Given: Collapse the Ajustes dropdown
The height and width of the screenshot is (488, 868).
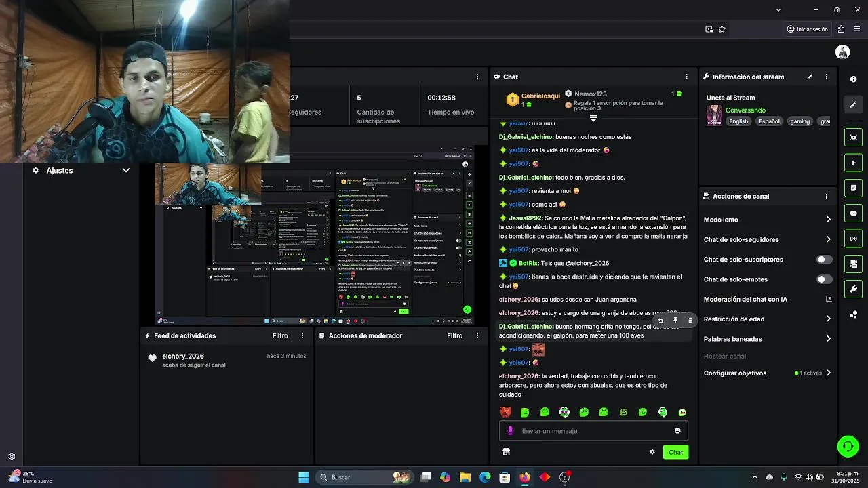Looking at the screenshot, I should pos(125,170).
